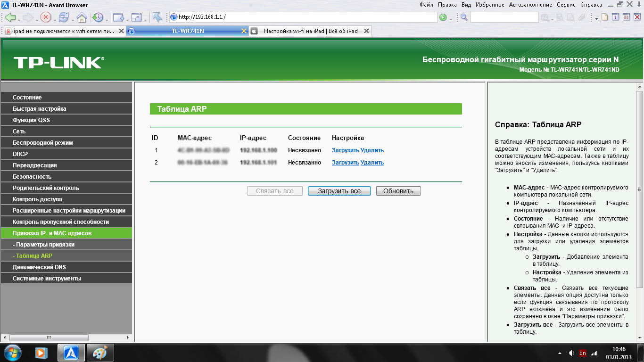Select DHCP in the left menu
644x362 pixels.
(20, 154)
